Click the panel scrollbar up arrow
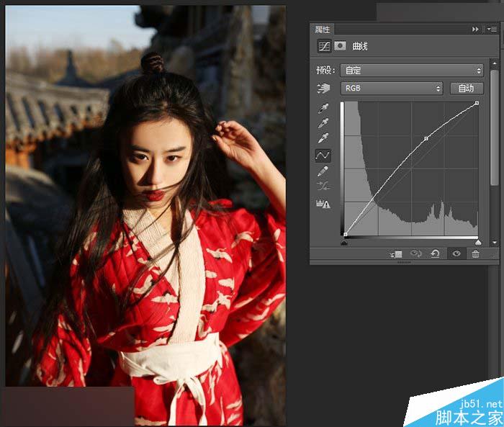This screenshot has width=504, height=427. click(x=495, y=63)
